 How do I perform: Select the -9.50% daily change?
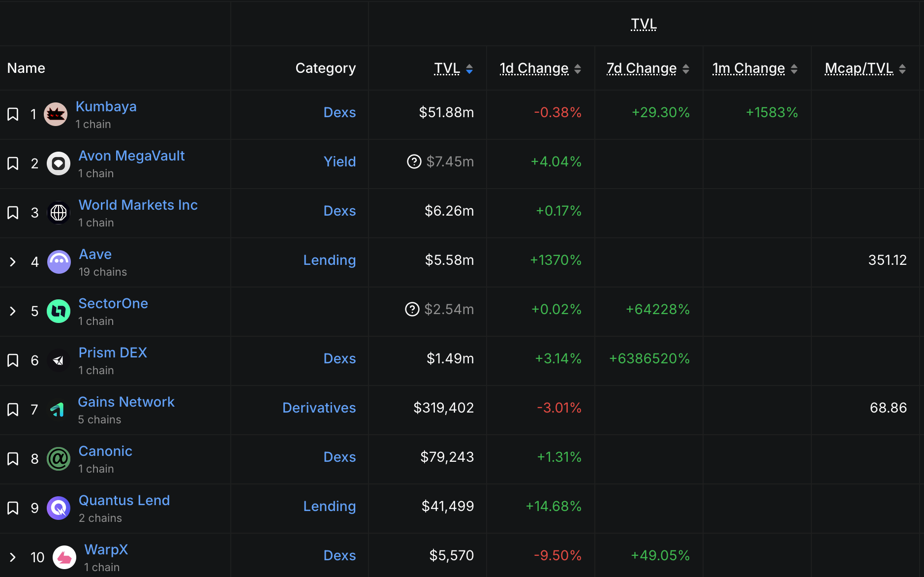[x=557, y=555]
